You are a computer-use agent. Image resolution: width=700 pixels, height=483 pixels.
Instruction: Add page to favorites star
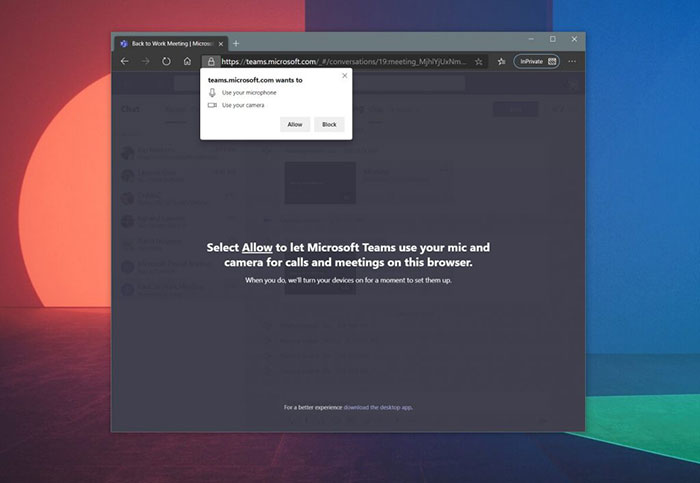click(479, 62)
